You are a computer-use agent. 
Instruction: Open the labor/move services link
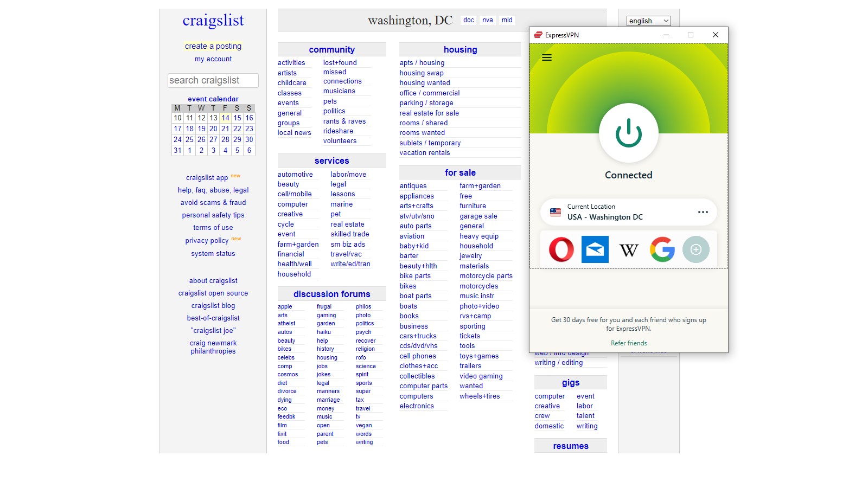(348, 175)
